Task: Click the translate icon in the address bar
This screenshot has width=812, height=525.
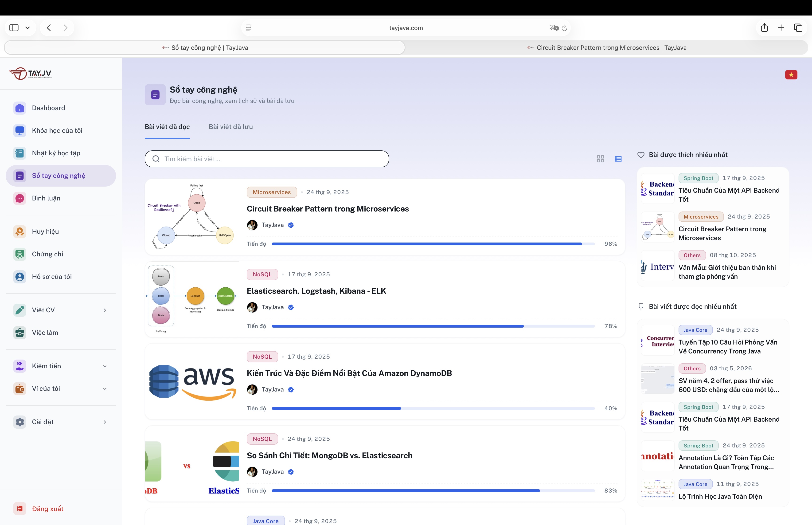Action: [554, 28]
